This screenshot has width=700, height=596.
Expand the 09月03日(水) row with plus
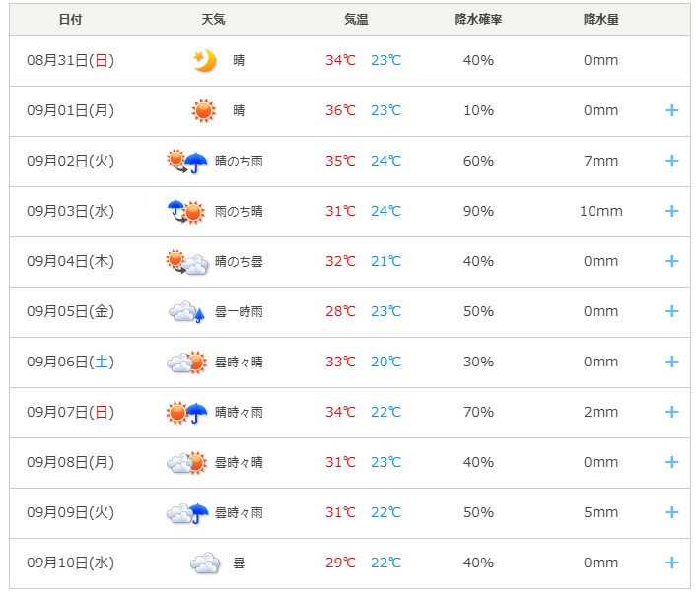[671, 211]
